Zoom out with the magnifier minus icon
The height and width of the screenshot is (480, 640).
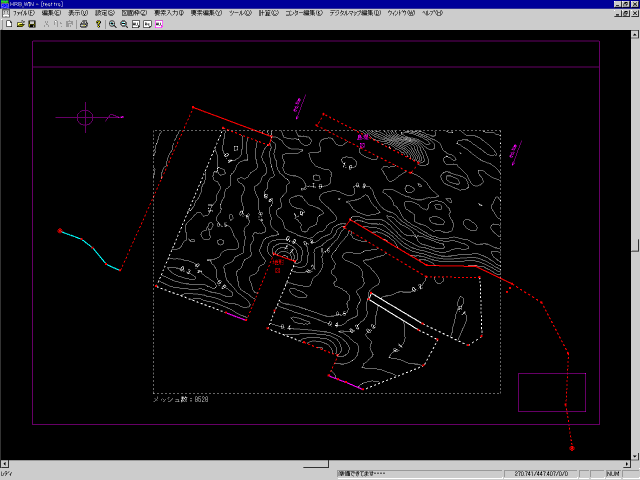click(x=123, y=23)
